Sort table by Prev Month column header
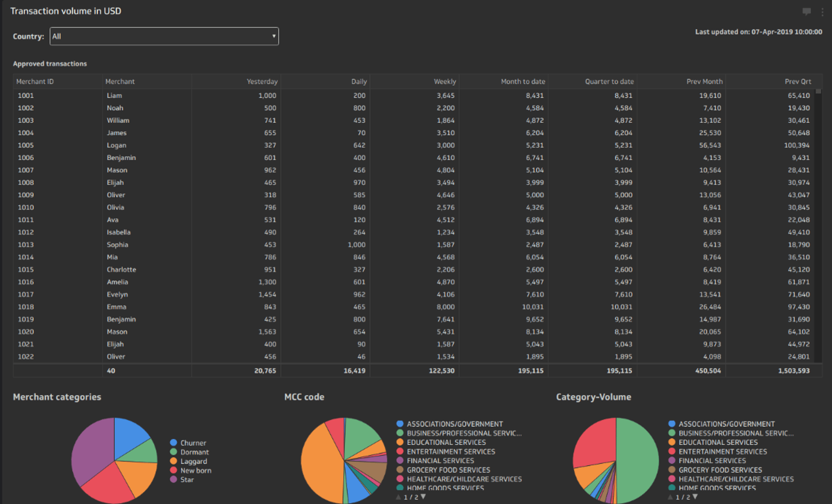 point(704,82)
